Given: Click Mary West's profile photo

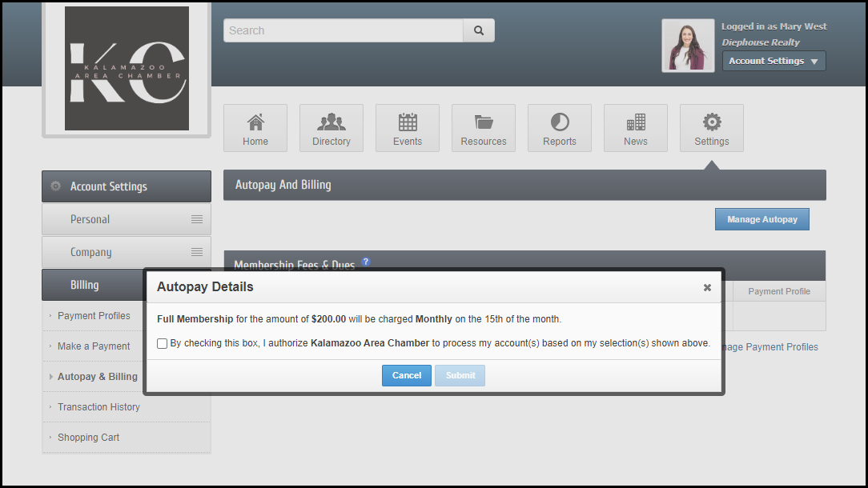Looking at the screenshot, I should pyautogui.click(x=688, y=46).
